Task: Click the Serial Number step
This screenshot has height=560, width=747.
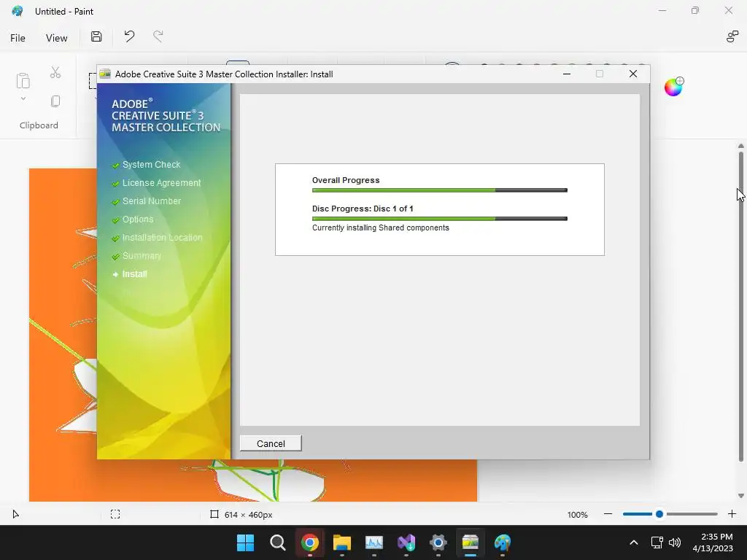Action: [x=152, y=201]
